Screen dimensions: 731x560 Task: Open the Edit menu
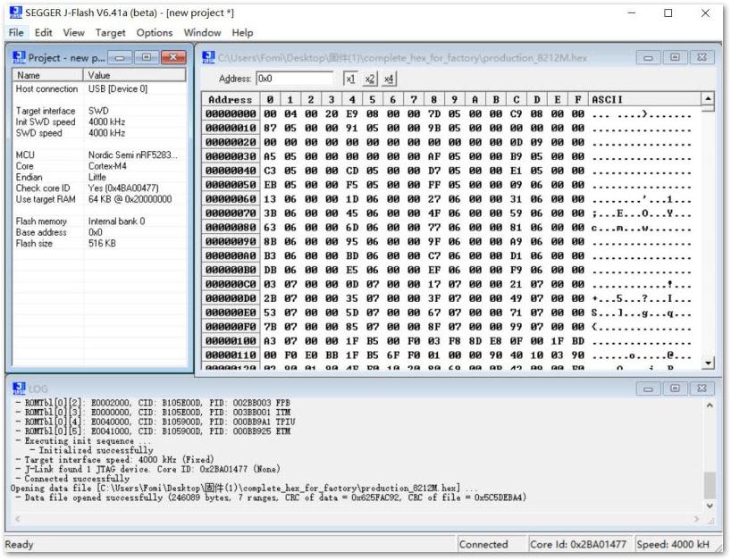coord(44,33)
